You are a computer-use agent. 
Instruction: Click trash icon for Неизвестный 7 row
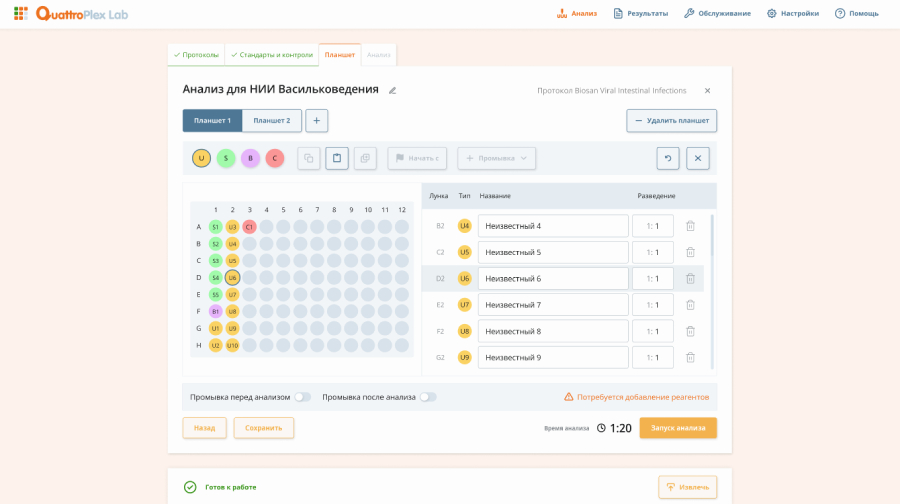(x=690, y=305)
